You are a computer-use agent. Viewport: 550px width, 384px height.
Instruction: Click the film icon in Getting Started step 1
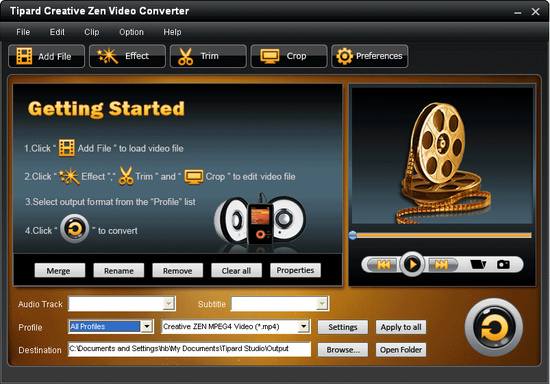pos(67,148)
